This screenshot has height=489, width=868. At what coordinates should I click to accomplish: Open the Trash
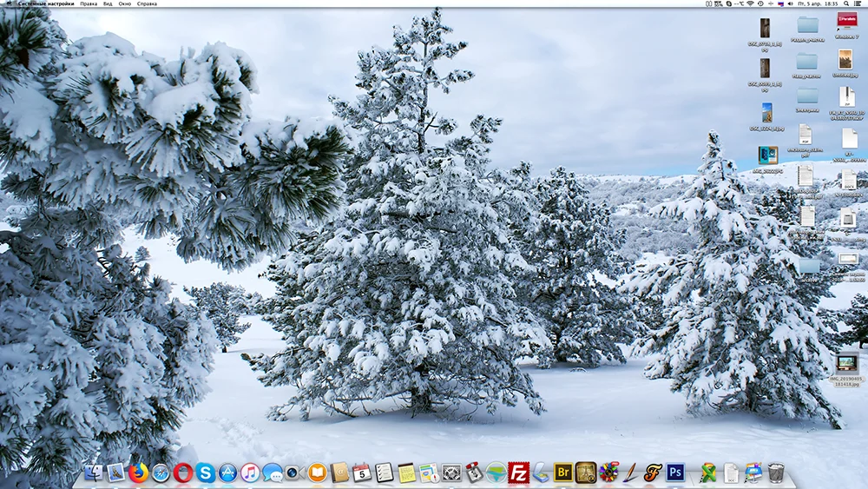(776, 473)
